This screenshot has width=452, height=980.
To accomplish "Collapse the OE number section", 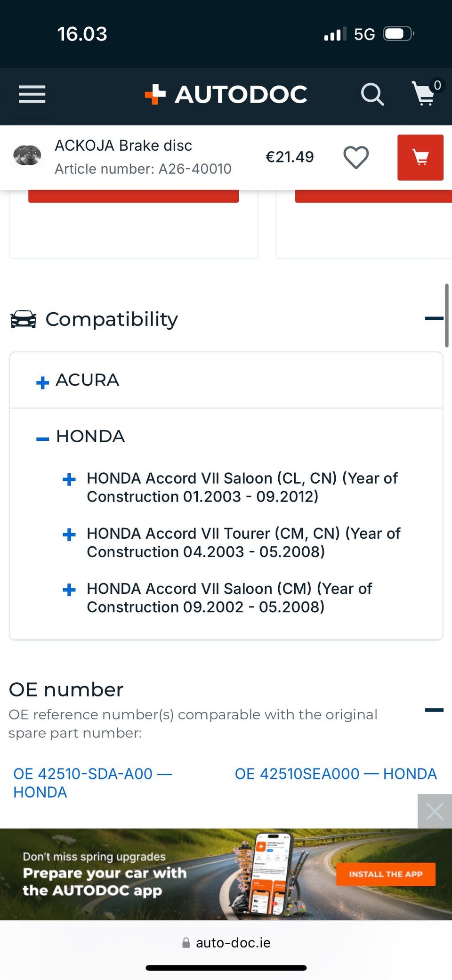I will click(434, 710).
